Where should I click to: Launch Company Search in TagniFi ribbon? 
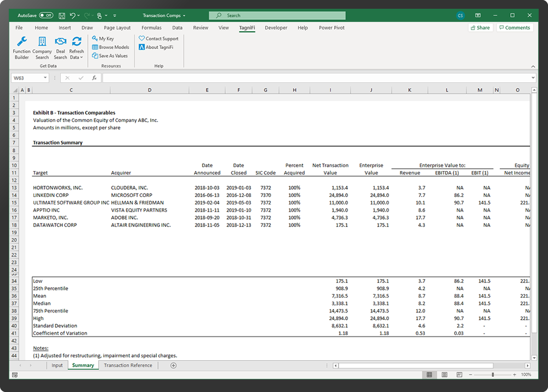tap(42, 48)
